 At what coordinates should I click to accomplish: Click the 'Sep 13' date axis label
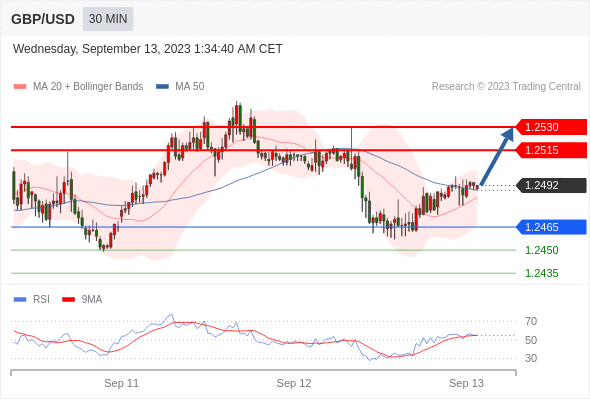point(466,383)
